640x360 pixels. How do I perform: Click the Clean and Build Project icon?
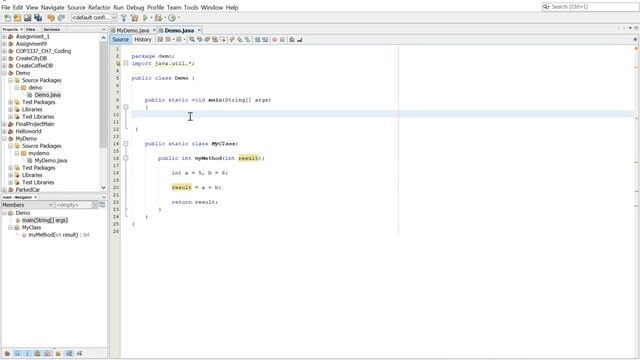[134, 18]
